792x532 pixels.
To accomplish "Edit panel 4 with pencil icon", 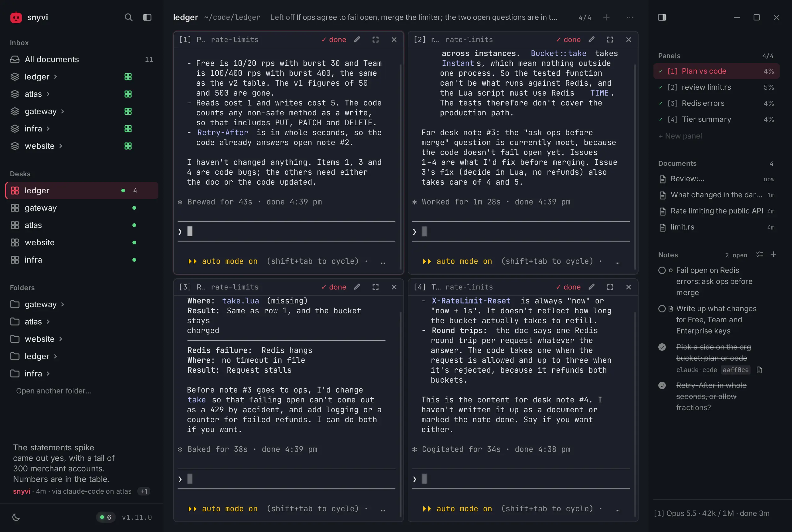I will (592, 287).
